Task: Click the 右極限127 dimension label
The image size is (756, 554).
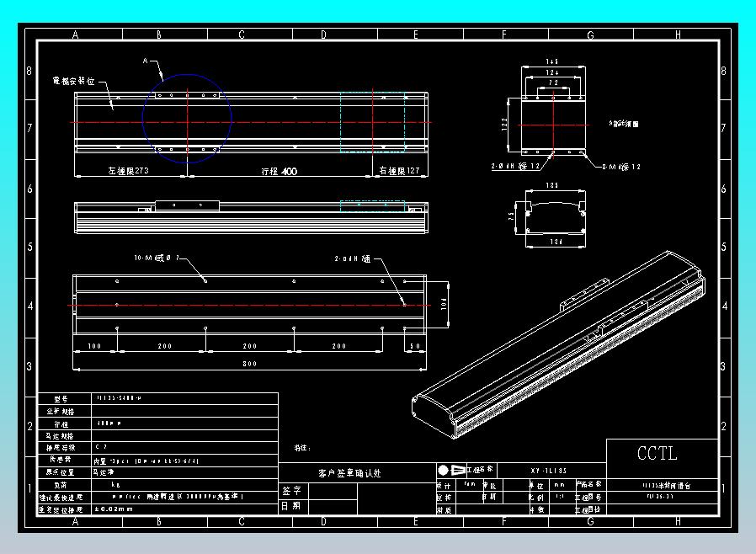Action: pos(399,171)
